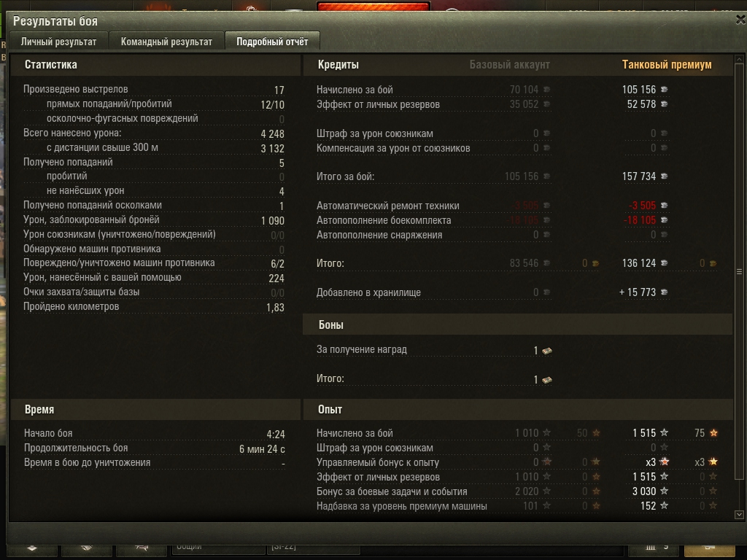Click the Базовый аккаунт column header
747x560 pixels.
[x=509, y=64]
